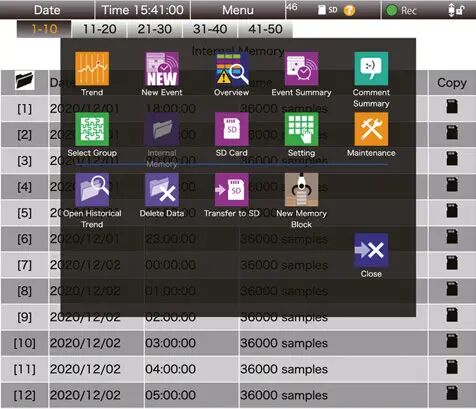Choose the New Memory Block icon
The image size is (476, 409).
point(301,190)
